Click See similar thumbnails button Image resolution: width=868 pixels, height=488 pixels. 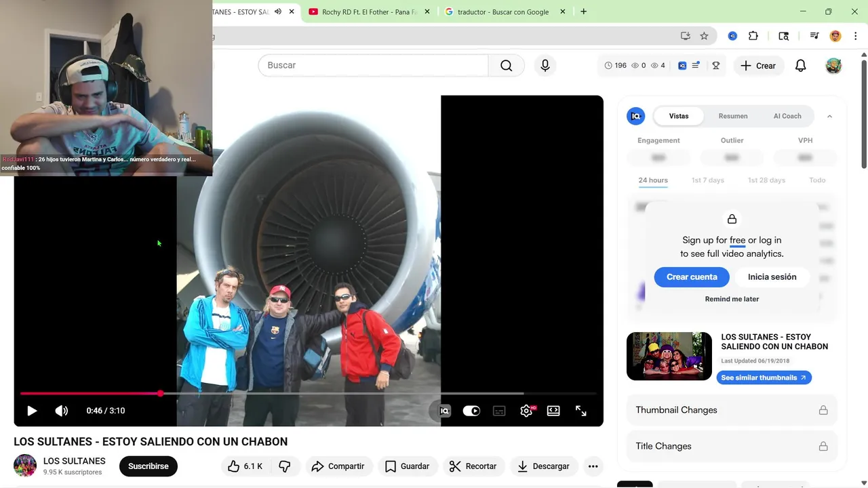[x=764, y=378]
